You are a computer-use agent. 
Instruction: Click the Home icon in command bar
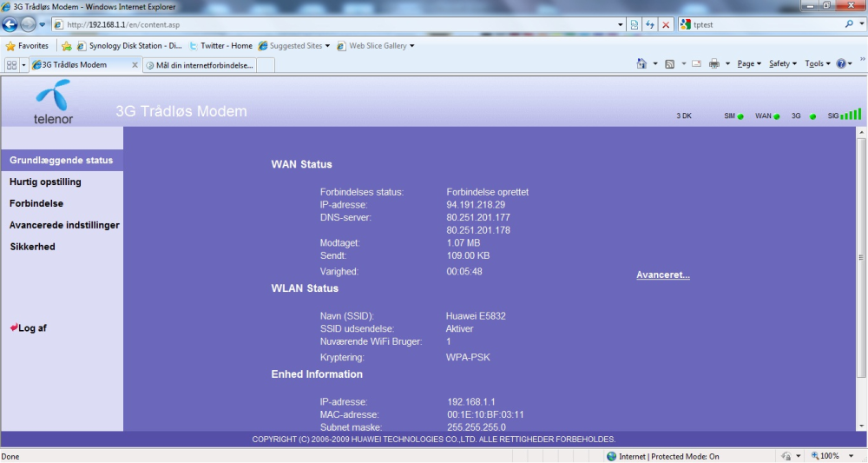tap(641, 63)
